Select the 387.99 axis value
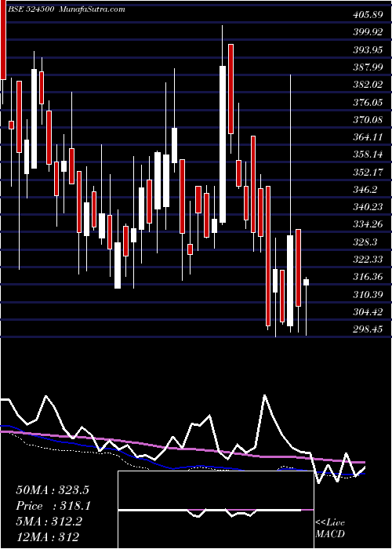Screen dimensions: 392x549 tap(368, 67)
